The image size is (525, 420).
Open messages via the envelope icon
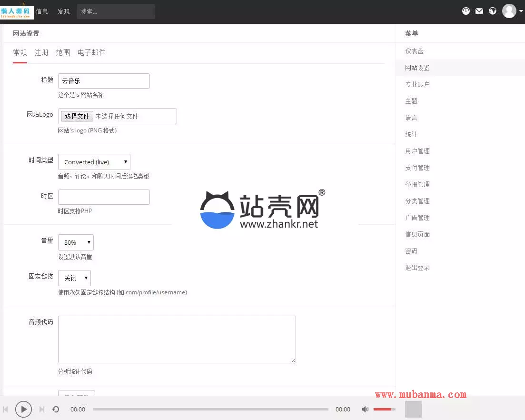(479, 11)
